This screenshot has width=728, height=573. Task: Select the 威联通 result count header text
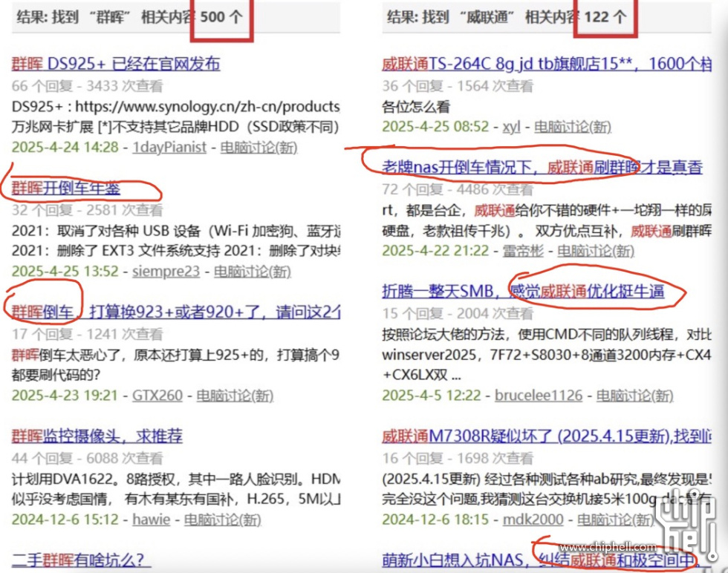coord(507,17)
